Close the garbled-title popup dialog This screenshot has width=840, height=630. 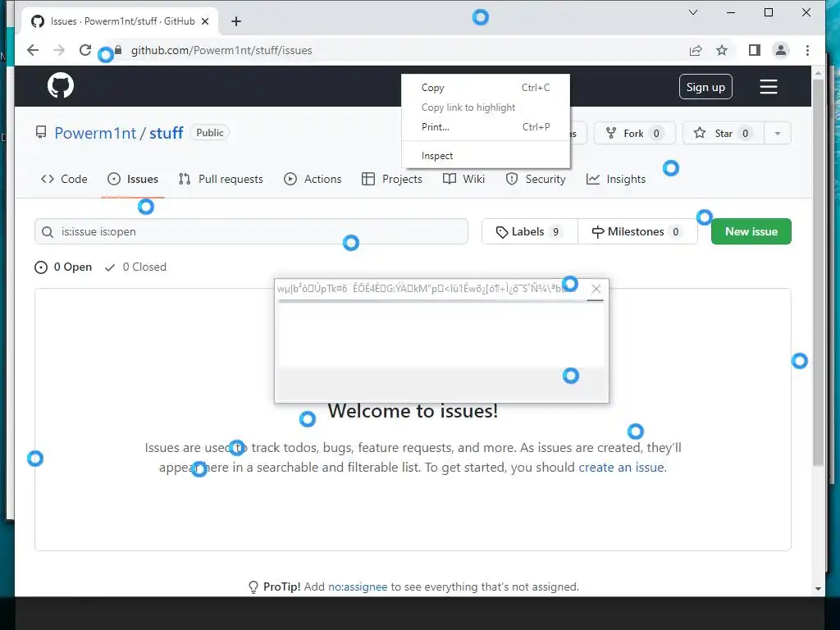pyautogui.click(x=596, y=289)
